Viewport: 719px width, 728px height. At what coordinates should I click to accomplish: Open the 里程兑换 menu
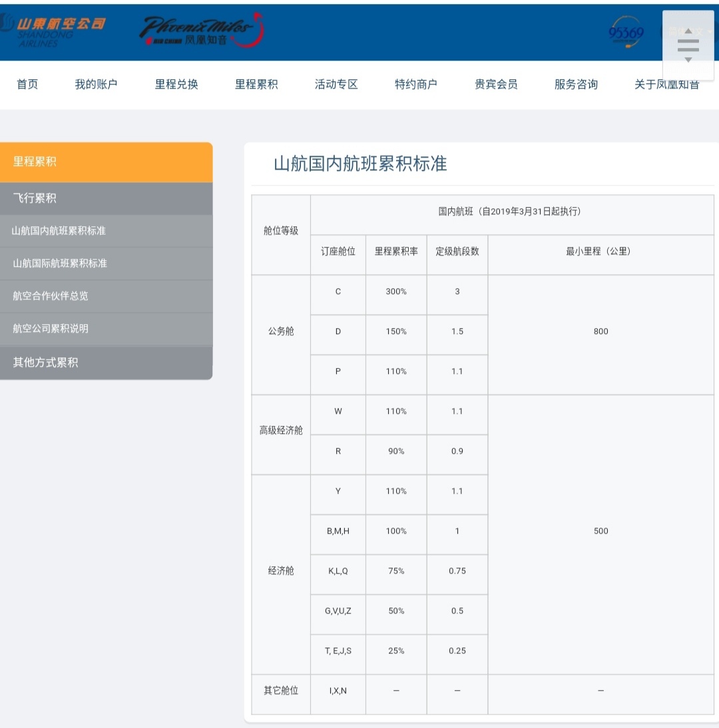(176, 84)
